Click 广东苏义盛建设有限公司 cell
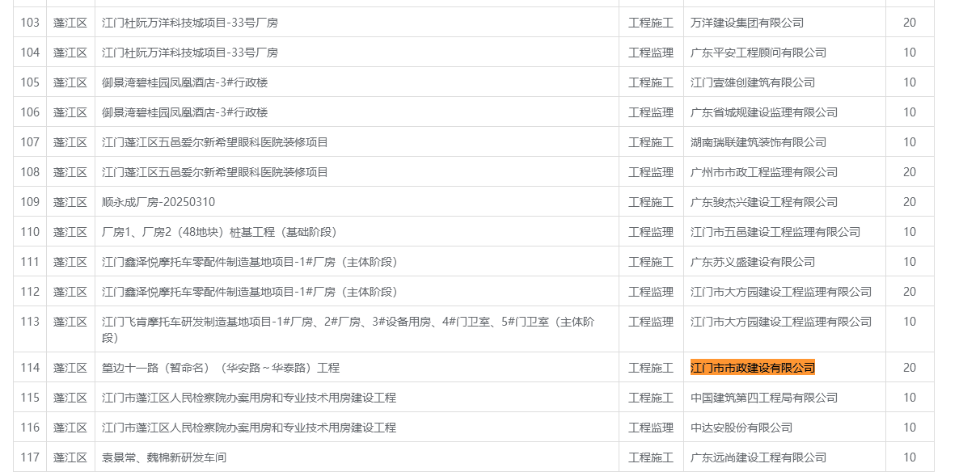The height and width of the screenshot is (472, 980). [753, 262]
